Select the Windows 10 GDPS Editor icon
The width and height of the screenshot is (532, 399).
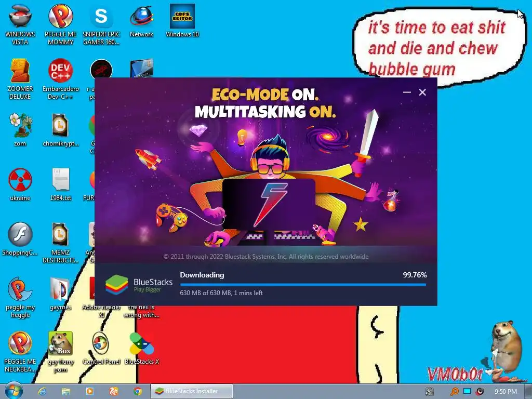pyautogui.click(x=182, y=20)
